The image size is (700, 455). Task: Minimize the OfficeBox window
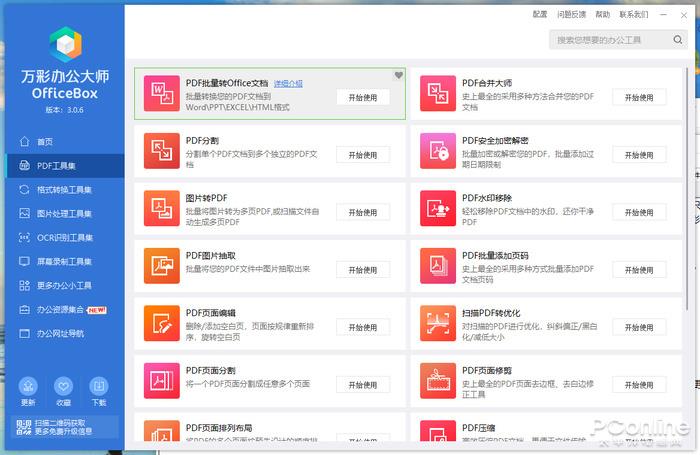(x=663, y=15)
